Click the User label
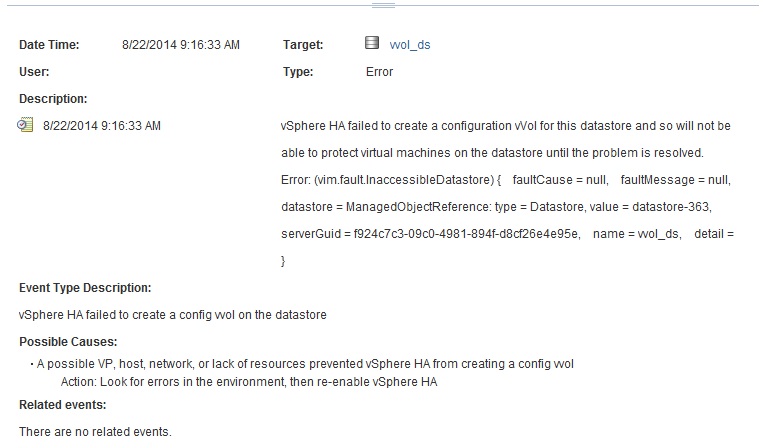Image resolution: width=763 pixels, height=448 pixels. (x=34, y=72)
